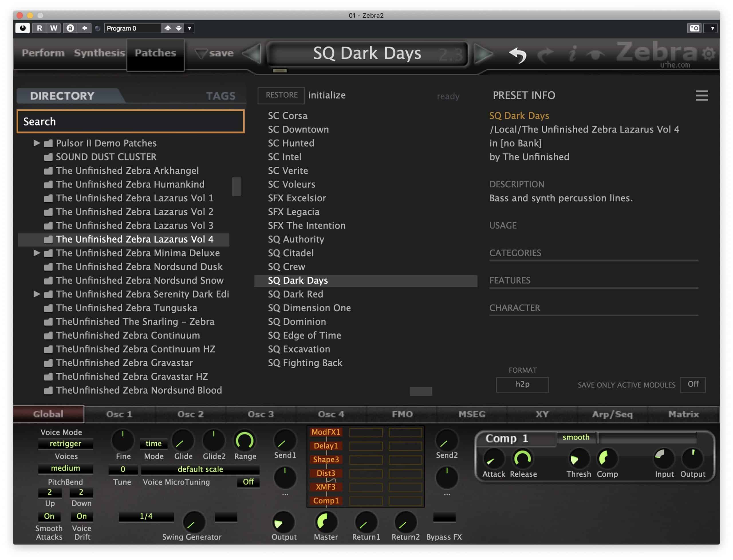The image size is (733, 560).
Task: Open the Swing Generator 1/4 selector
Action: tap(146, 517)
